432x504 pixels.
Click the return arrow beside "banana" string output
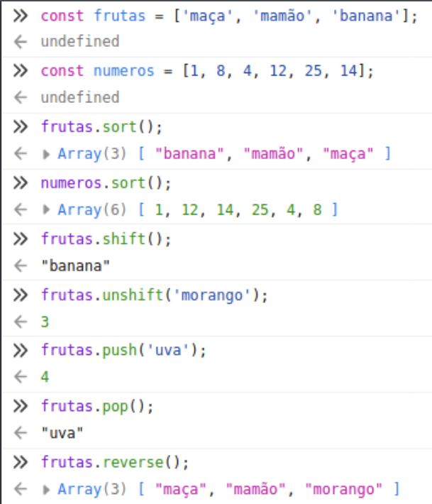[x=20, y=265]
